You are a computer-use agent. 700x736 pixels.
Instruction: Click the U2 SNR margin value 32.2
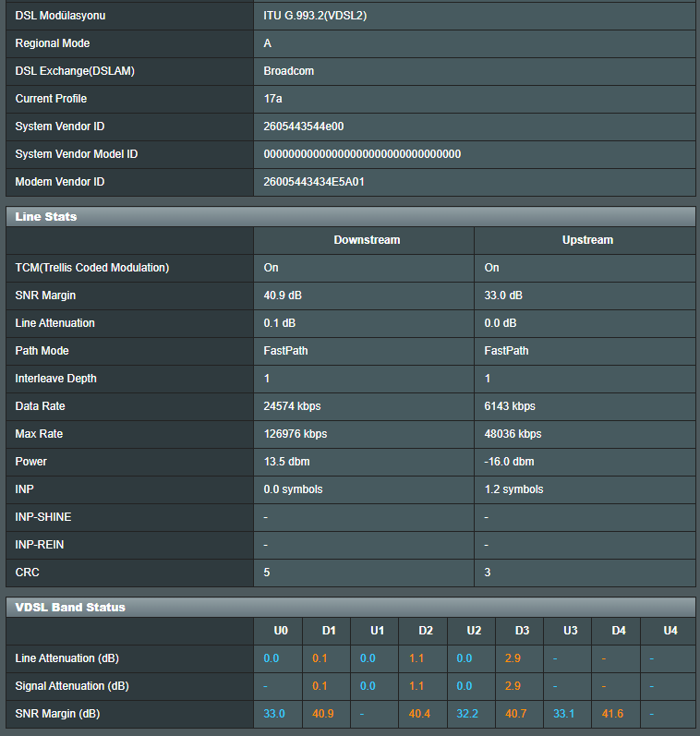point(467,714)
